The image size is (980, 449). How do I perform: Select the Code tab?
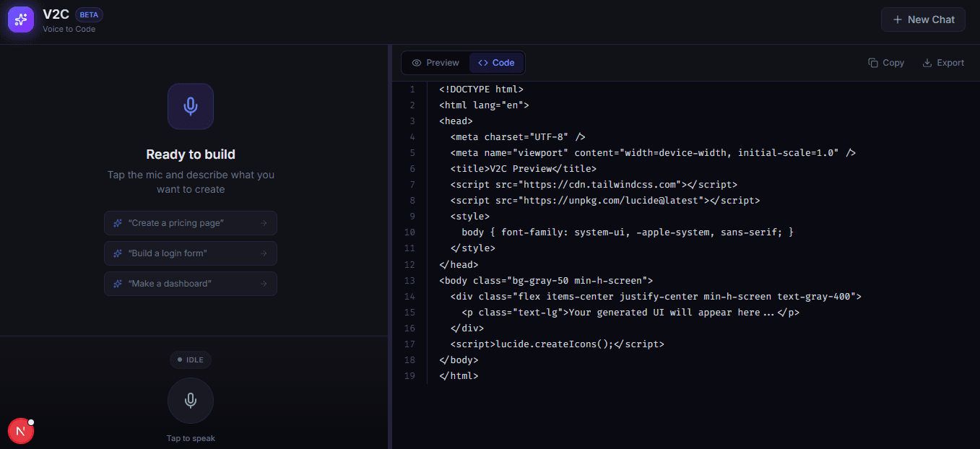click(x=496, y=63)
